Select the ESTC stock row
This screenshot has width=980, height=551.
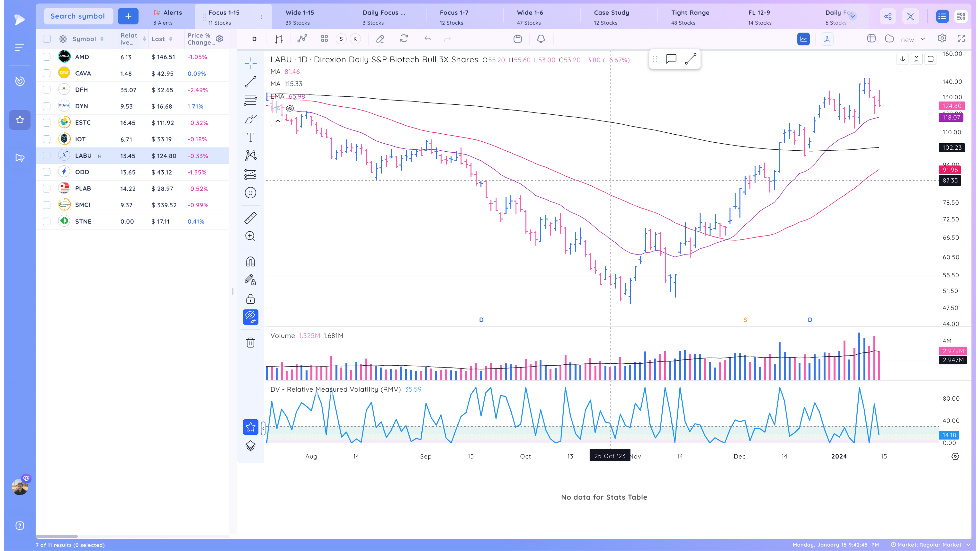point(132,123)
